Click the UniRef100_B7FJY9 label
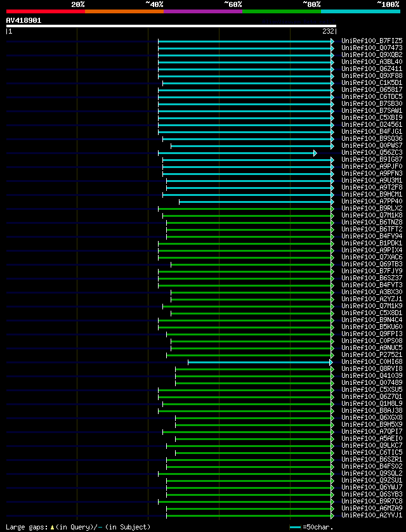406x532 pixels. pyautogui.click(x=372, y=271)
